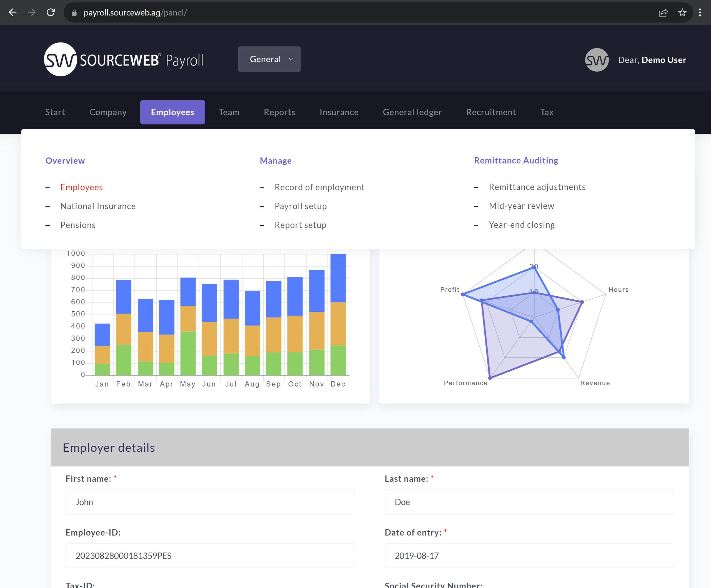Viewport: 711px width, 588px height.
Task: Open the Employees navigation tab
Action: point(172,112)
